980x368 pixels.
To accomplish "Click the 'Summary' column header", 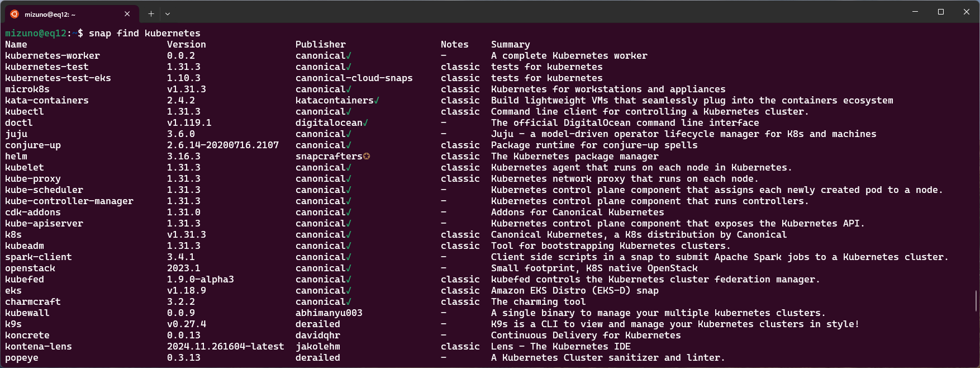I will [511, 45].
